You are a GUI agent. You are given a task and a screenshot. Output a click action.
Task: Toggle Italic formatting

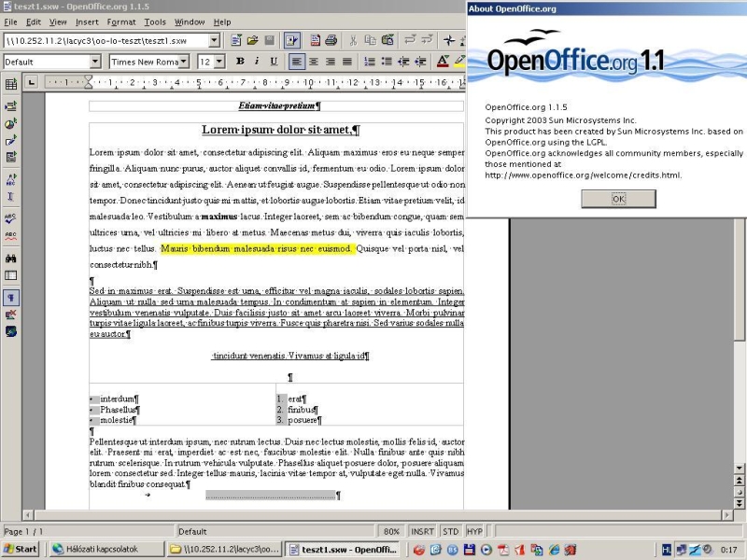pyautogui.click(x=257, y=62)
